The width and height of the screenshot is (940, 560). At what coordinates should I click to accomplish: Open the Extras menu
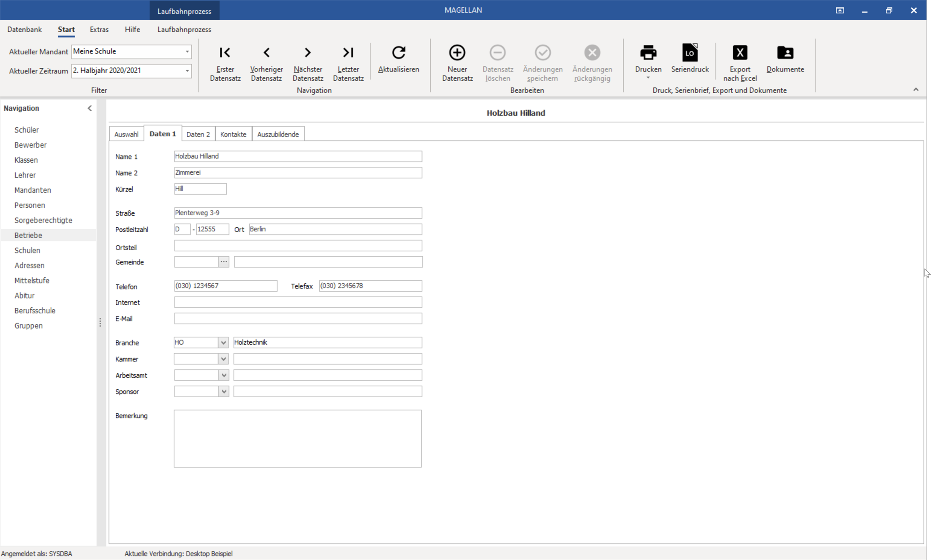point(99,29)
